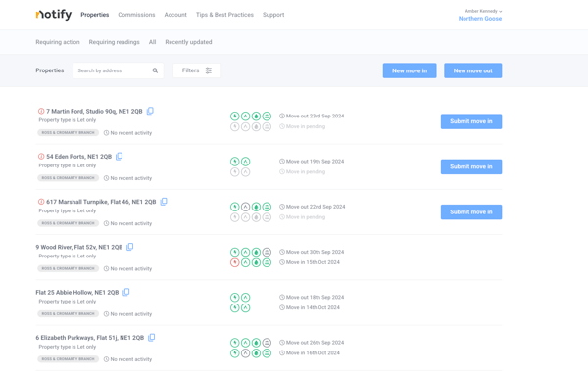The image size is (588, 374).
Task: Open the Filters panel
Action: 197,70
